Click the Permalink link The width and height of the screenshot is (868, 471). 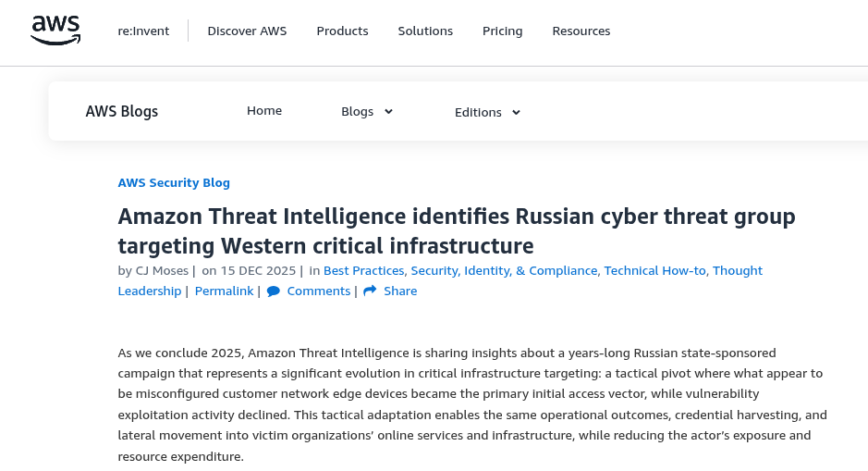click(224, 291)
